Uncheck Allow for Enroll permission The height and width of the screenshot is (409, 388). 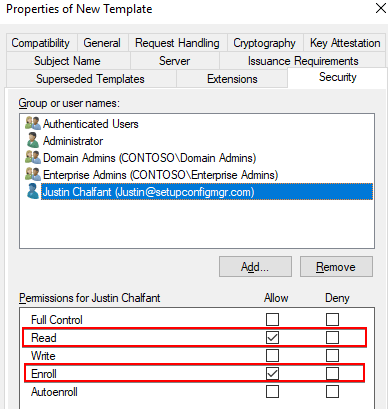click(272, 374)
